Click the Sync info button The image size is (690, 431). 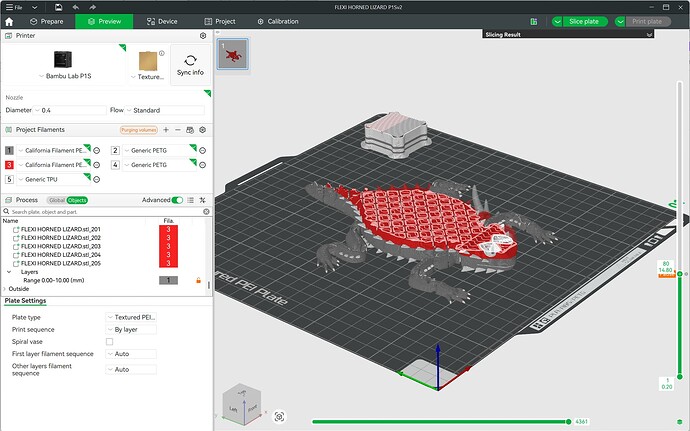(190, 65)
